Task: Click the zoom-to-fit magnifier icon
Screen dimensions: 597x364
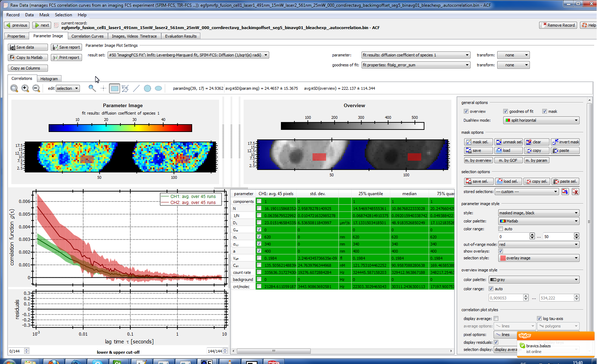Action: click(x=14, y=88)
